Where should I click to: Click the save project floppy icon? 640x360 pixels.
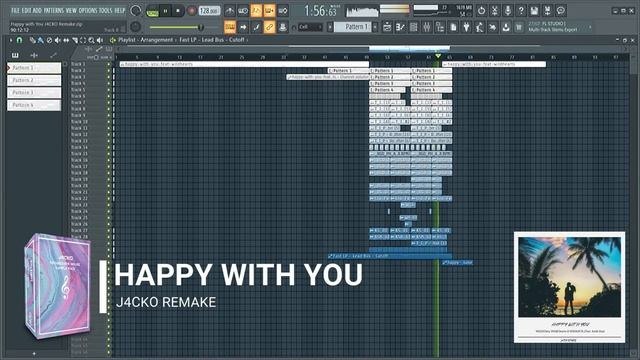click(x=534, y=11)
